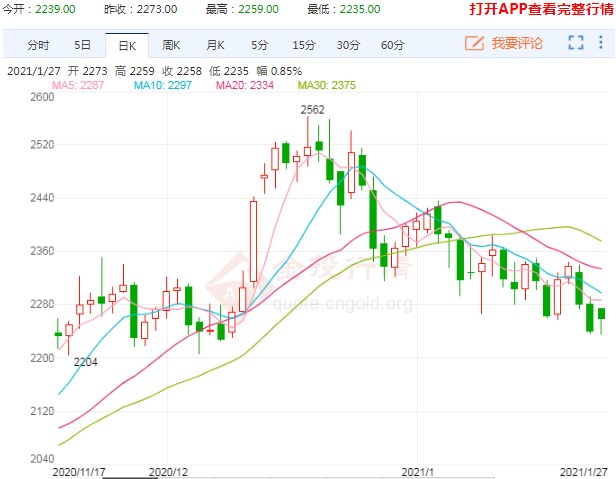Open the 打开APP查看完整行情 link

(541, 9)
